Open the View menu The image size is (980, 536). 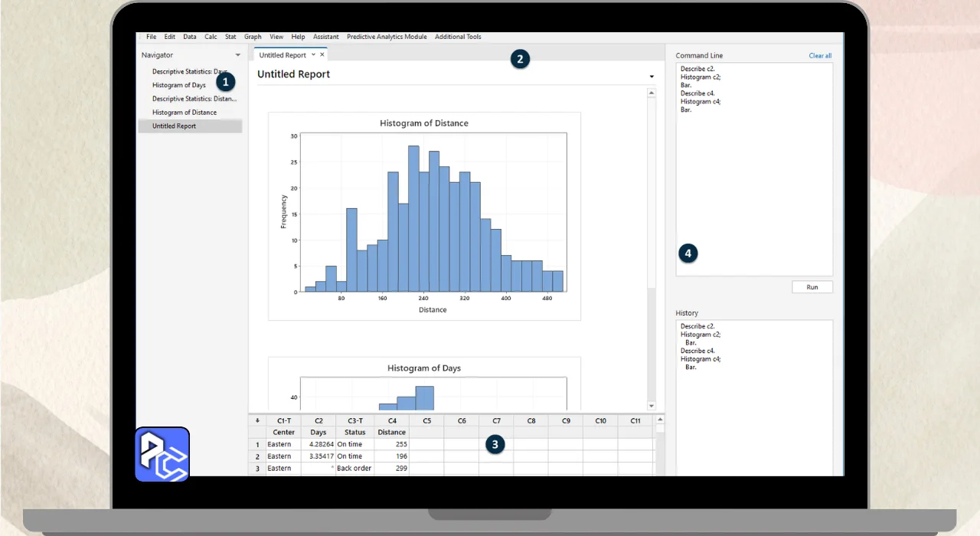click(x=276, y=37)
